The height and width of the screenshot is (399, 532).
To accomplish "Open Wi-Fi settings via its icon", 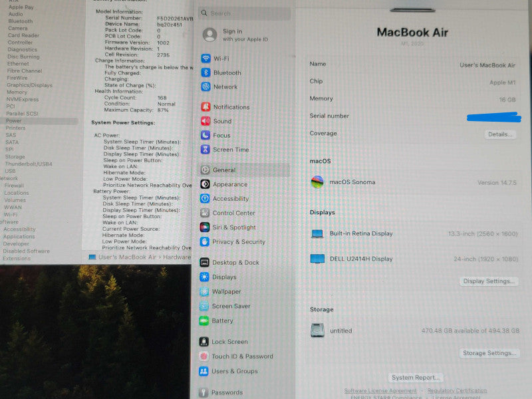I will tap(205, 59).
